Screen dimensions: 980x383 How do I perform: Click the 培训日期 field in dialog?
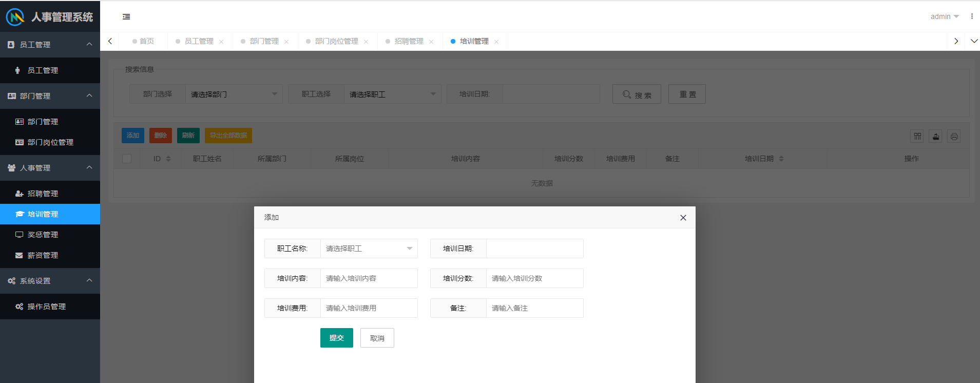[x=534, y=248]
